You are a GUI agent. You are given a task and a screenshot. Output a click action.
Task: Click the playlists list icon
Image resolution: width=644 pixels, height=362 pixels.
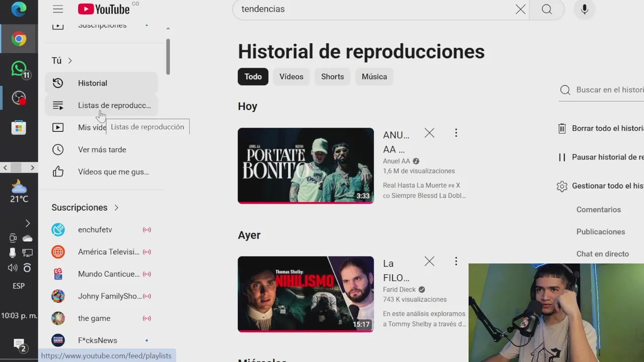click(58, 105)
